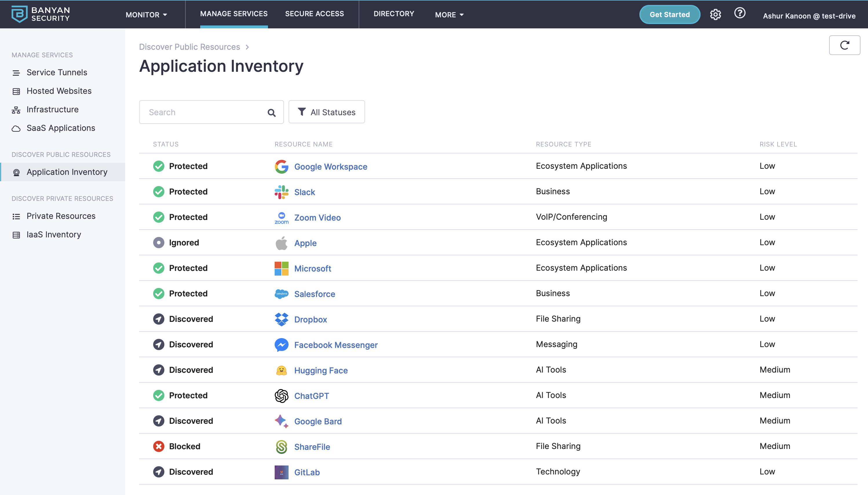
Task: Click the Salesforce logo icon
Action: coord(281,294)
